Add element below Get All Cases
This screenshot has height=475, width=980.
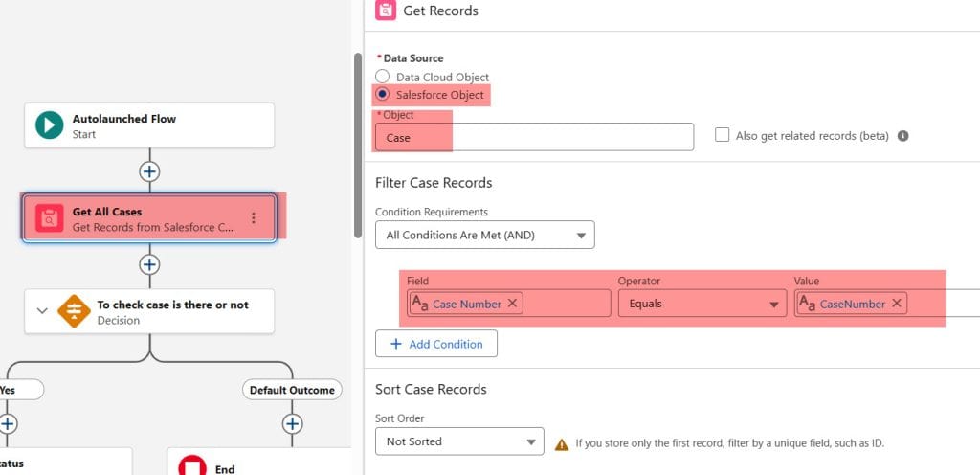[x=148, y=264]
